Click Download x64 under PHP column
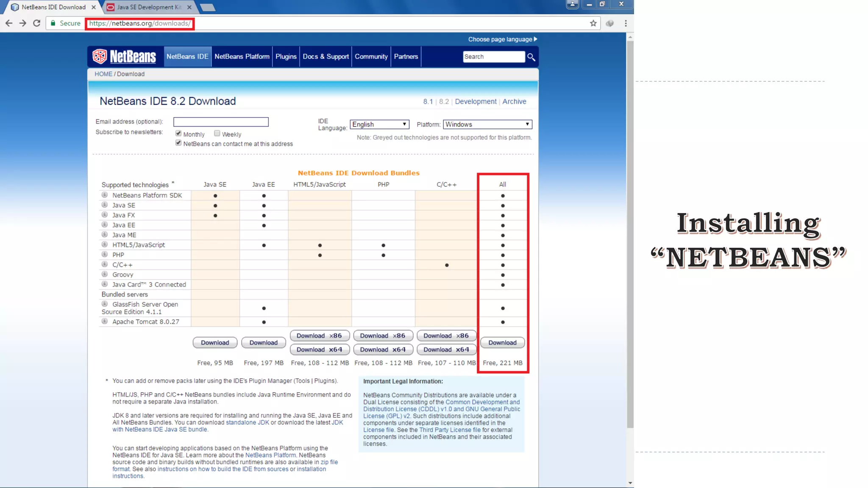 (x=383, y=349)
